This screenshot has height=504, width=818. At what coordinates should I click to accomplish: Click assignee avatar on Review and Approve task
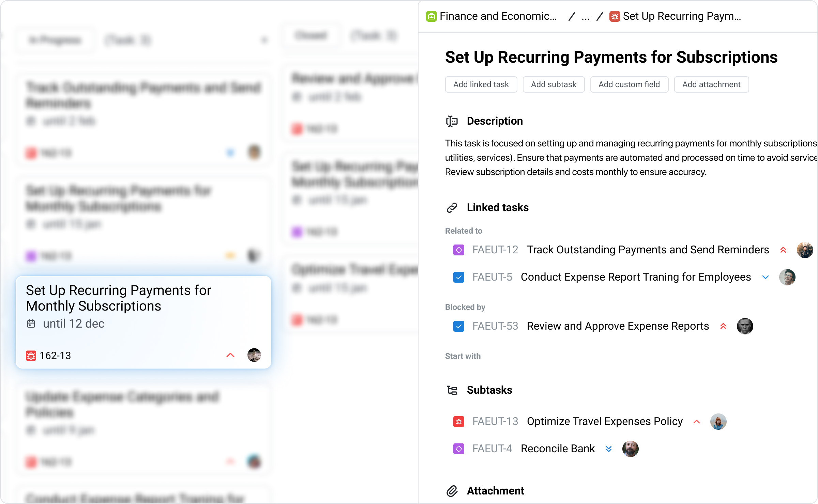click(745, 326)
